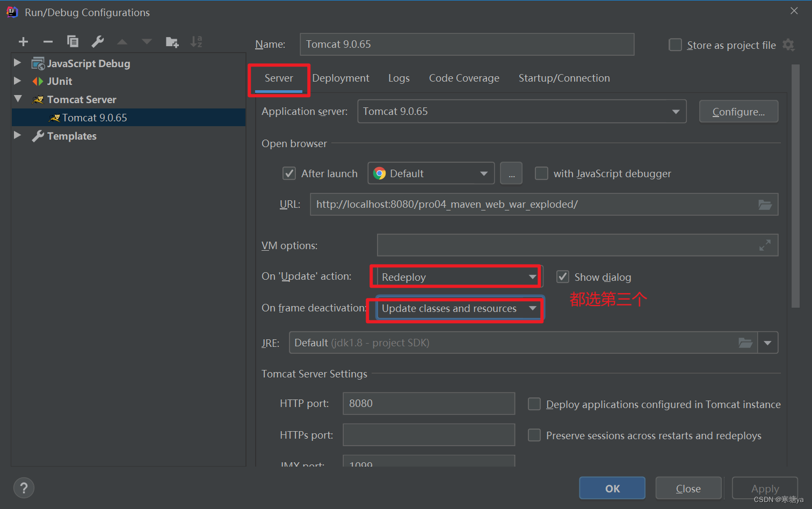
Task: Toggle Show dialog checkbox
Action: pos(562,277)
